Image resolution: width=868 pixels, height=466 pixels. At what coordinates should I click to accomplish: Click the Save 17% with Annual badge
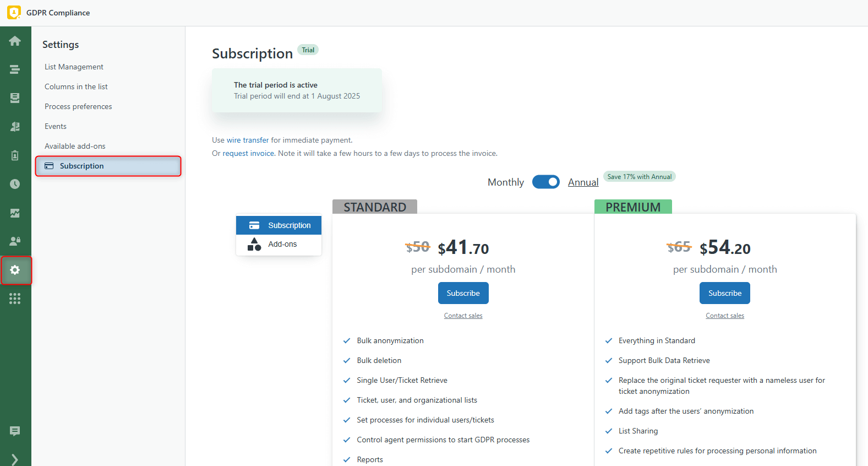point(640,177)
